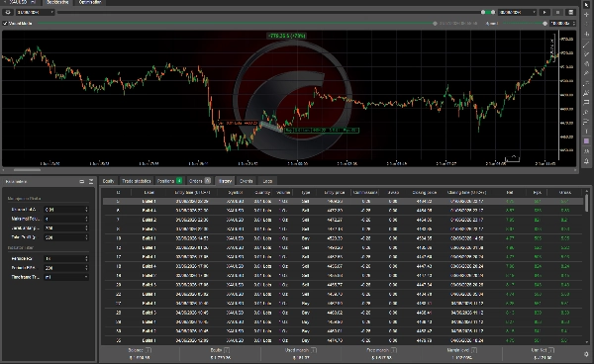The width and height of the screenshot is (594, 364).
Task: Stop the backtest with the stop button
Action: point(557,13)
